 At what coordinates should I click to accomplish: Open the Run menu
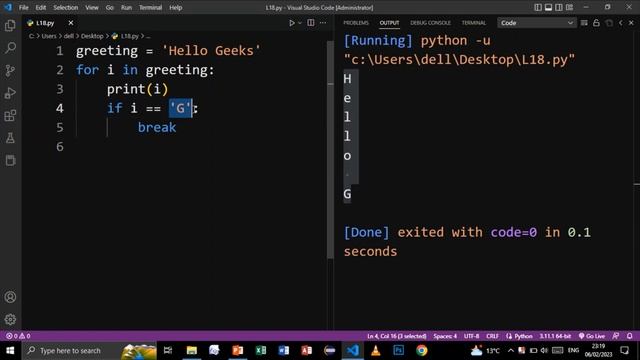tap(126, 7)
